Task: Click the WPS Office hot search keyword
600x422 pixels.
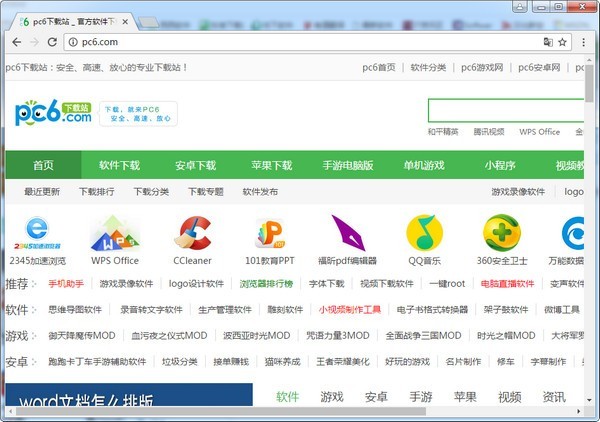Action: [540, 132]
